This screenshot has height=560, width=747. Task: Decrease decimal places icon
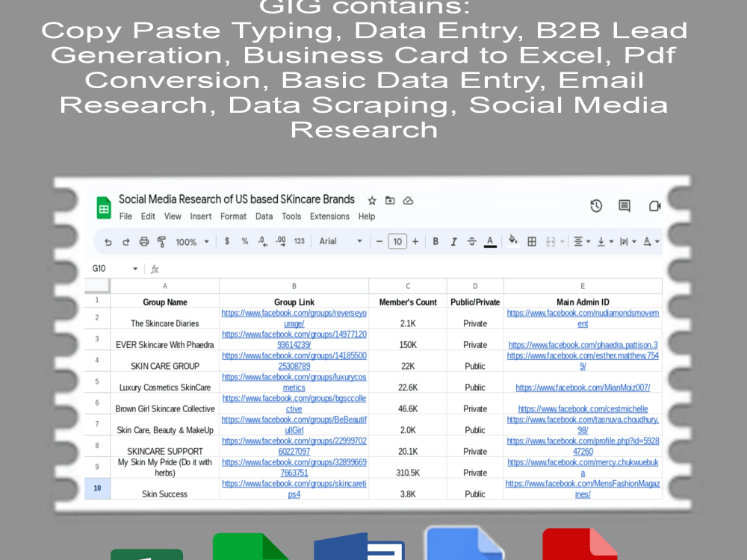coord(262,241)
